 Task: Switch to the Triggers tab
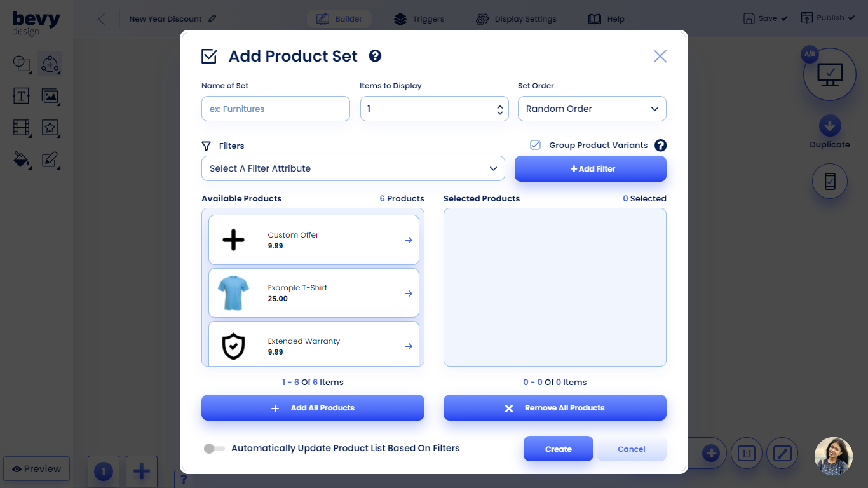click(x=419, y=18)
